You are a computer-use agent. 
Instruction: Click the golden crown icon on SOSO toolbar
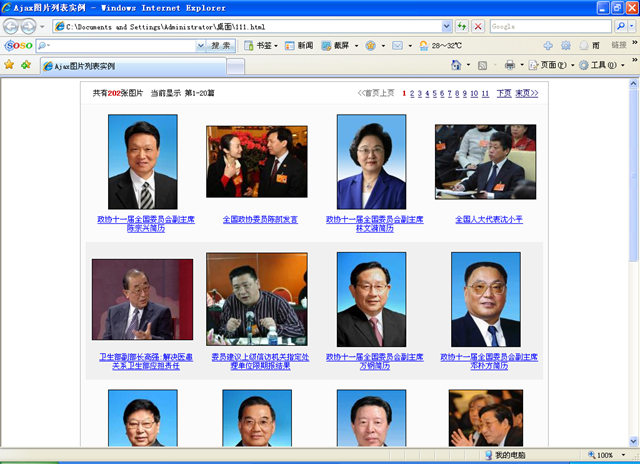(x=371, y=46)
